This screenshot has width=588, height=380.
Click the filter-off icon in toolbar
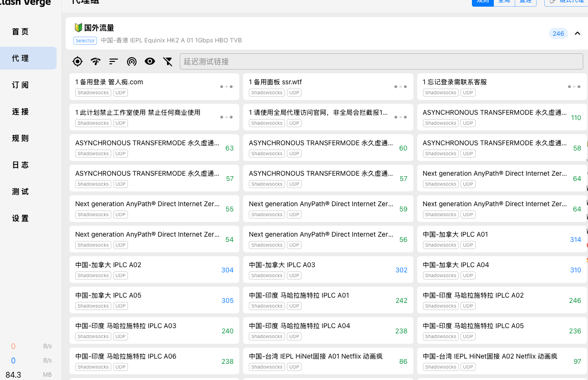(167, 61)
